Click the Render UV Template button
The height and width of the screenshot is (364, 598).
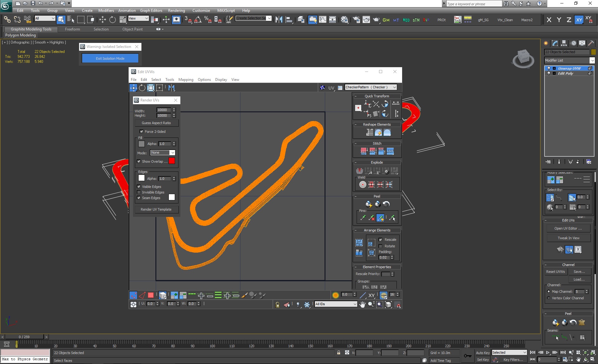(156, 210)
